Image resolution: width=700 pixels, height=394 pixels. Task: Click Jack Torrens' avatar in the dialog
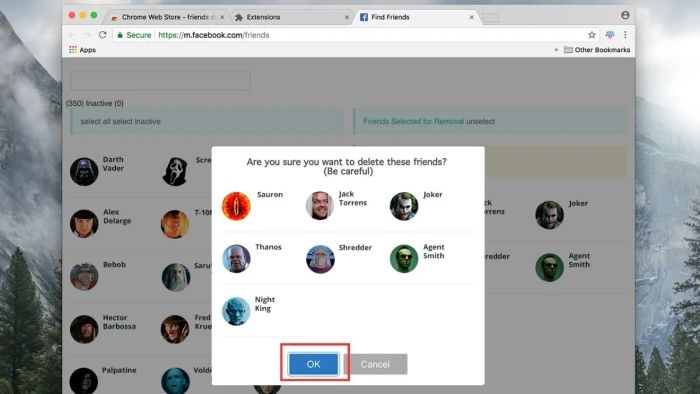pyautogui.click(x=320, y=206)
